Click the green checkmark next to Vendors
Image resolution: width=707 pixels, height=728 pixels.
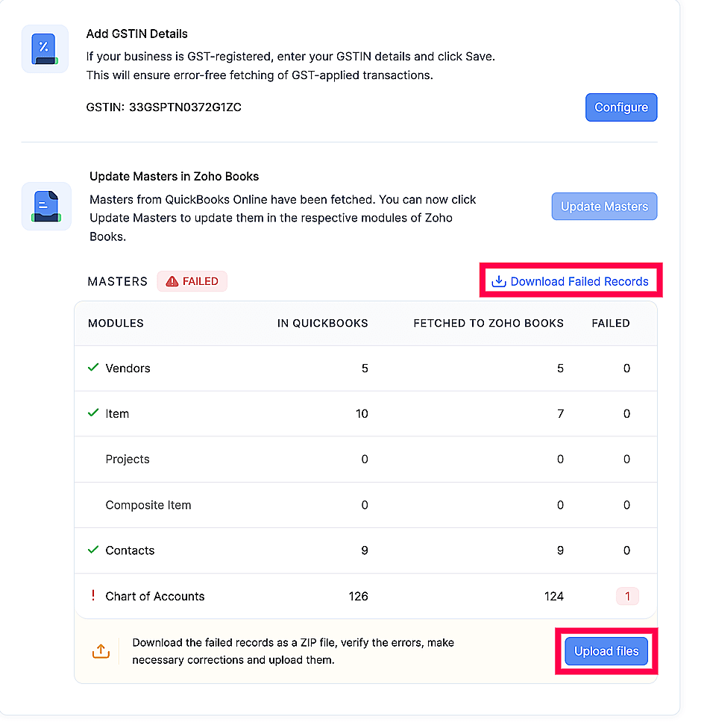pos(92,367)
